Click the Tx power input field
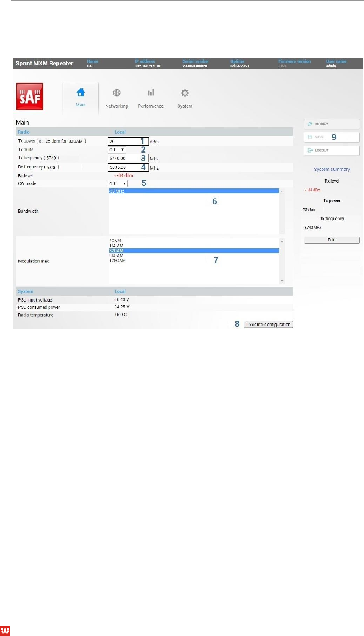The height and width of the screenshot is (636, 364). coord(128,141)
